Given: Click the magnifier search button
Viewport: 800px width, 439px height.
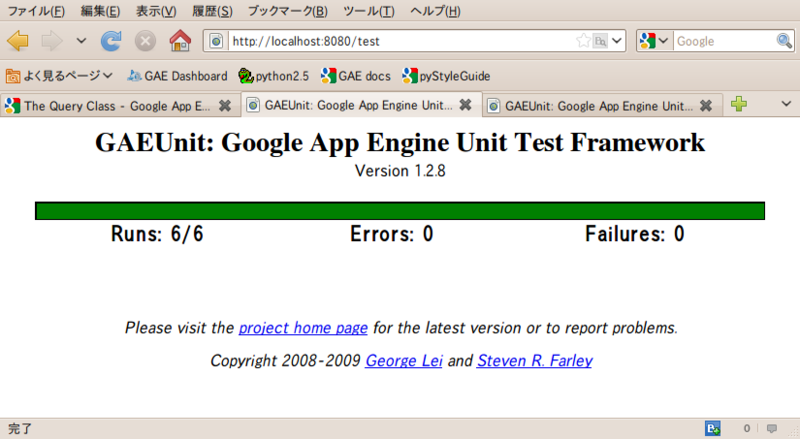Looking at the screenshot, I should tap(784, 41).
